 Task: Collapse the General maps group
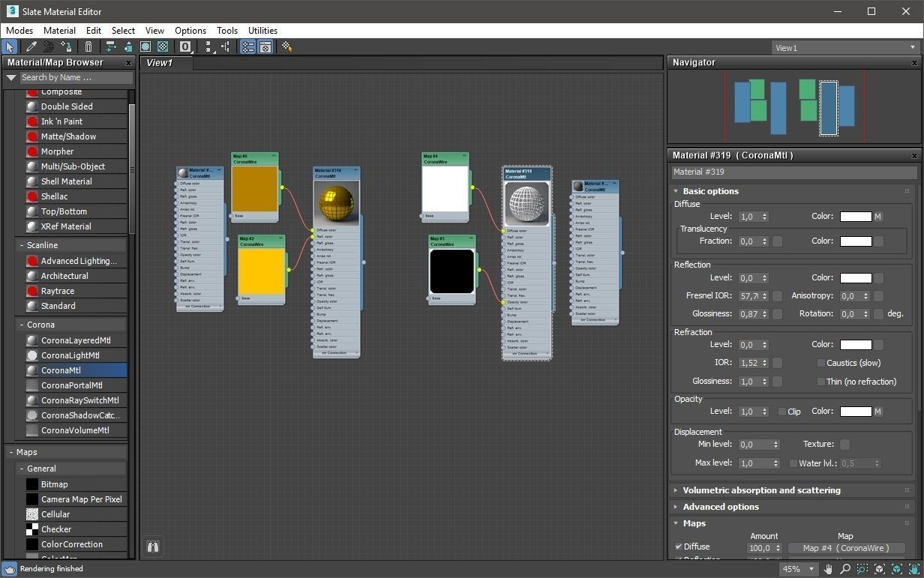coord(21,469)
